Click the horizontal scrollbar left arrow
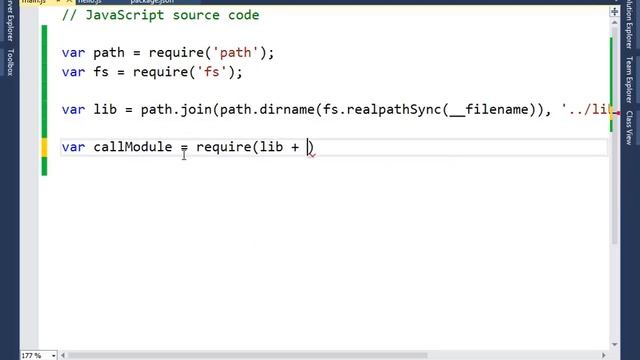Screen dimensions: 640x360 pyautogui.click(x=63, y=356)
